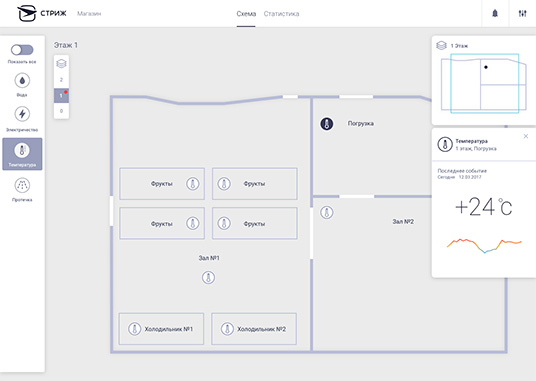Open the settings sliders icon
The width and height of the screenshot is (536, 381).
coord(522,14)
